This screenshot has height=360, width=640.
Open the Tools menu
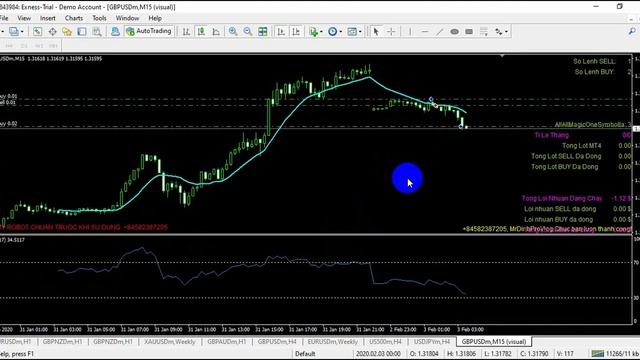(x=99, y=18)
